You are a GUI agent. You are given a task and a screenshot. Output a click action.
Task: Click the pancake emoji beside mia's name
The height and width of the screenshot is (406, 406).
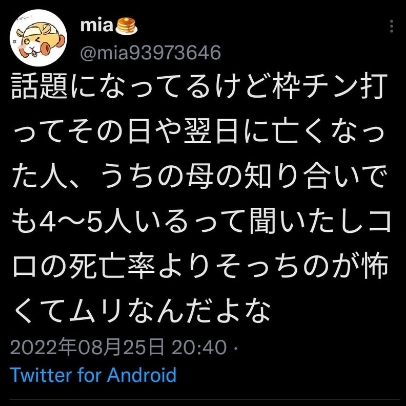pyautogui.click(x=126, y=25)
